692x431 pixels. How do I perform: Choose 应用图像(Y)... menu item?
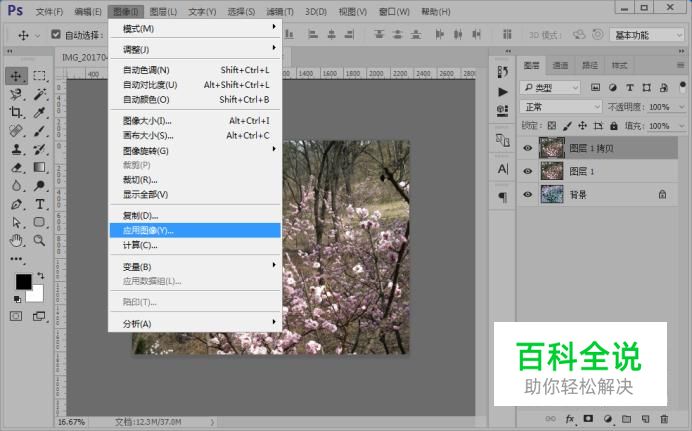tap(195, 230)
